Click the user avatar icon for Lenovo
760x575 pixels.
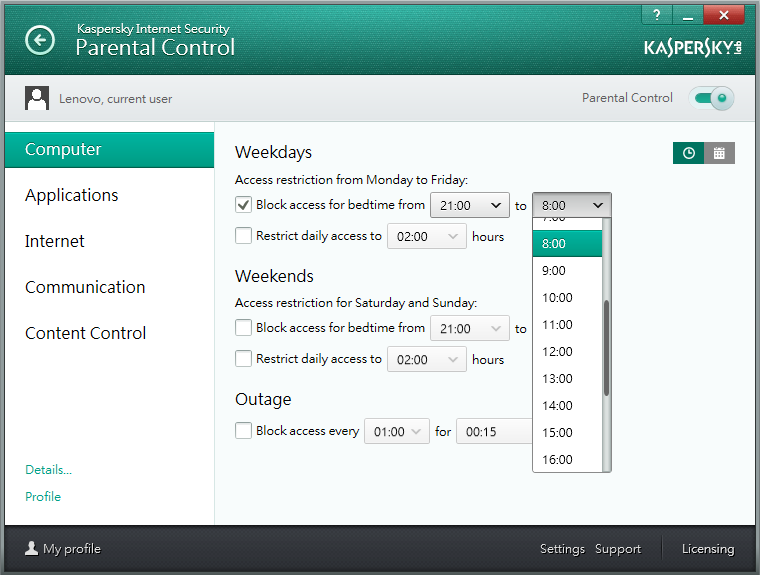pyautogui.click(x=38, y=98)
